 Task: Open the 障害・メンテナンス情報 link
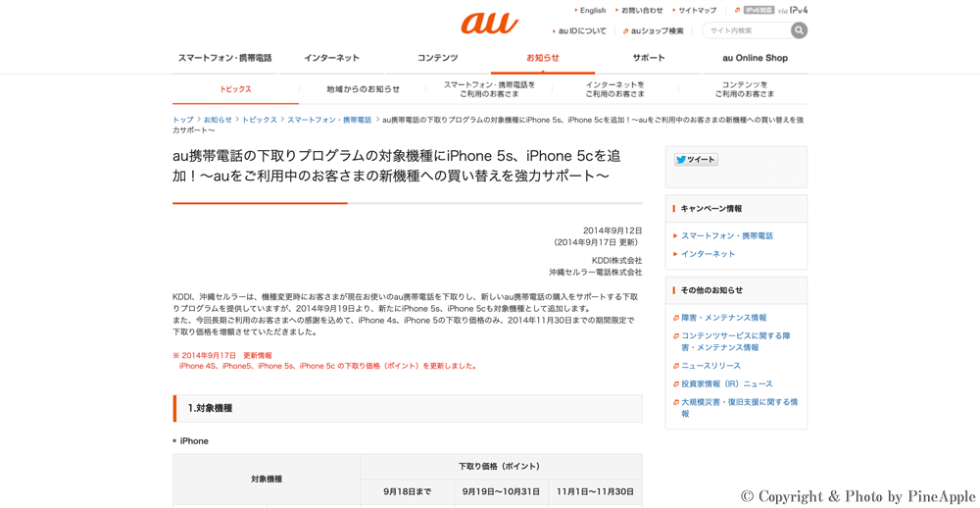(x=723, y=318)
